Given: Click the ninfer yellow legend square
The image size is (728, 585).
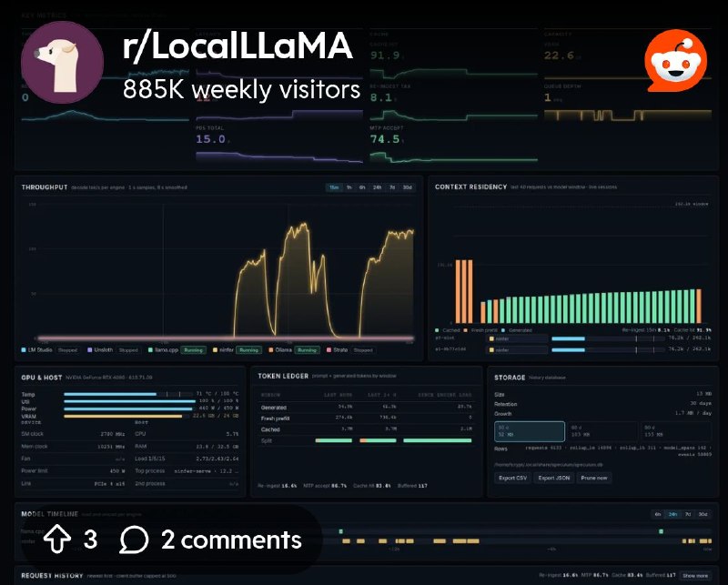Looking at the screenshot, I should tap(215, 349).
